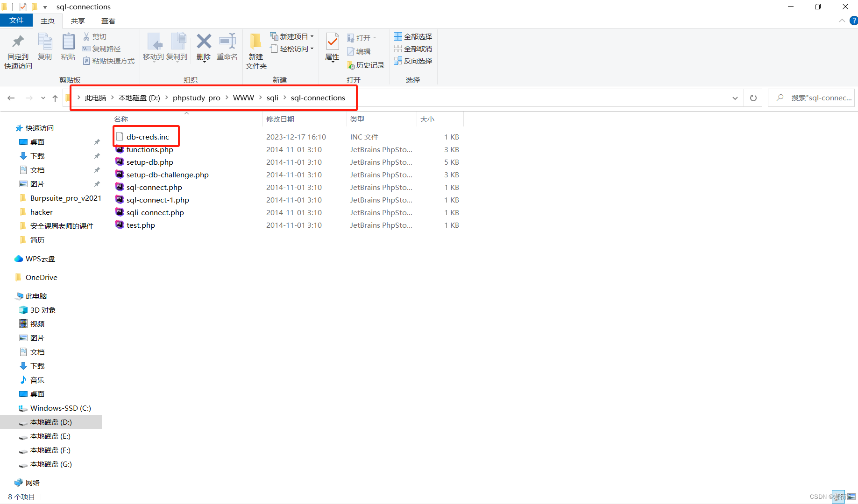Click in the search sql-connections box

pyautogui.click(x=811, y=98)
